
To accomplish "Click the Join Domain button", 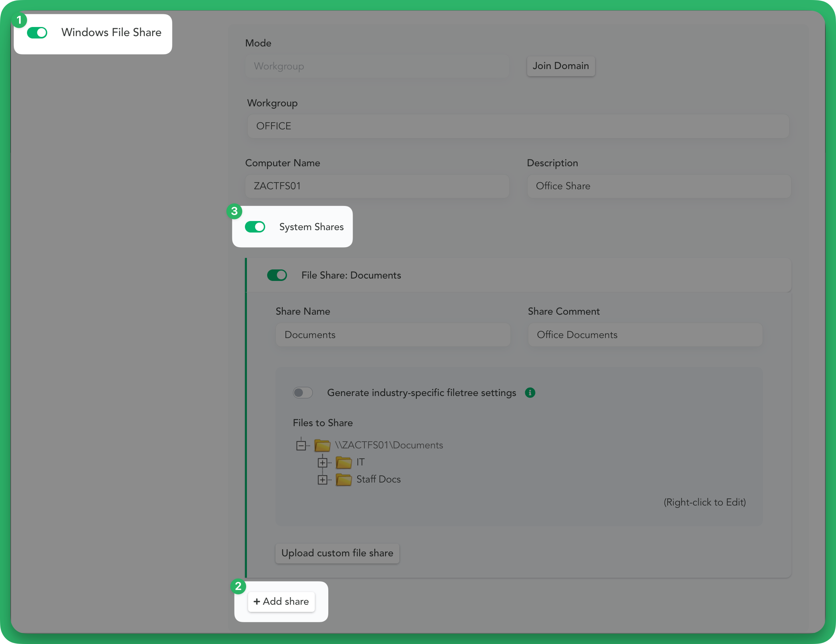I will pos(561,66).
